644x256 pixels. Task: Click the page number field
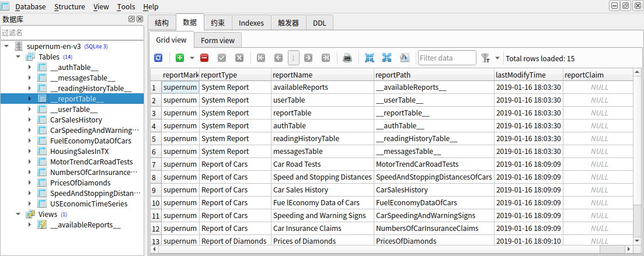(x=293, y=58)
